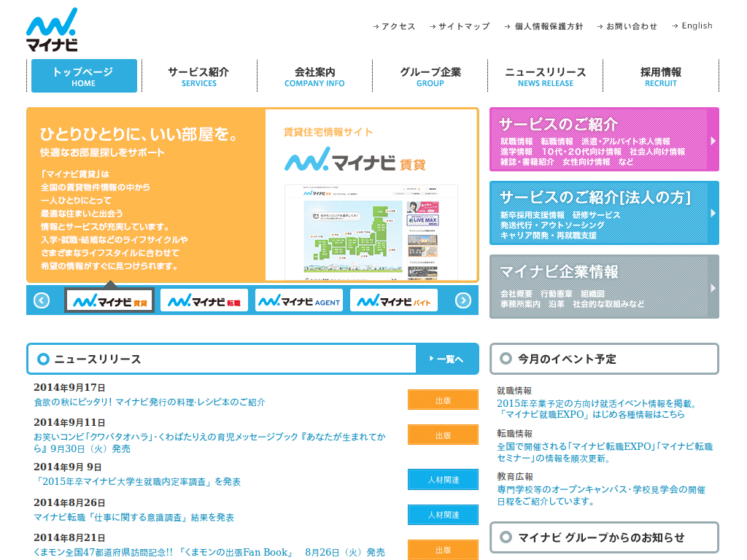
Task: Select the マイナビ賃貸 carousel thumbnail
Action: tap(109, 300)
